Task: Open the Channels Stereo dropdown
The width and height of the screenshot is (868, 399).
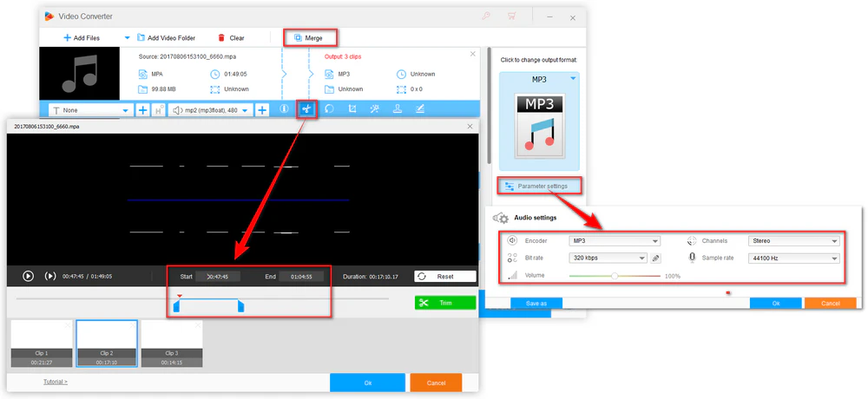Action: (793, 241)
